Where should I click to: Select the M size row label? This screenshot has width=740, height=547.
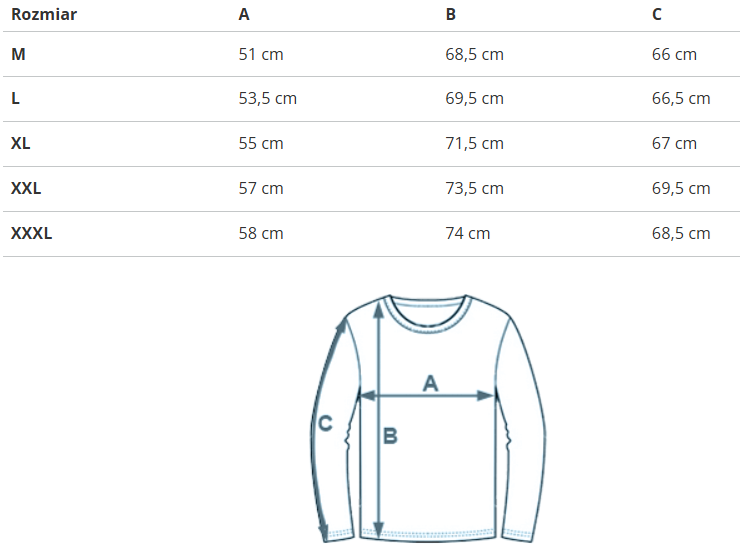[18, 54]
